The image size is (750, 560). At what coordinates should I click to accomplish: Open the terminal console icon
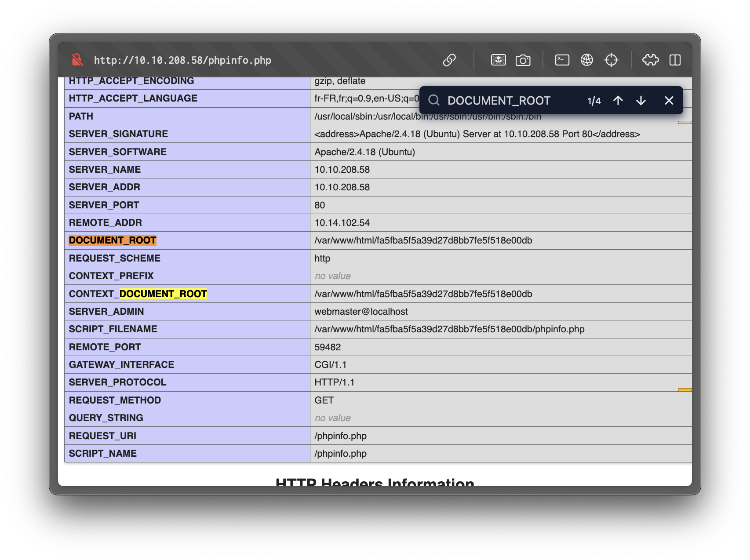pyautogui.click(x=562, y=60)
